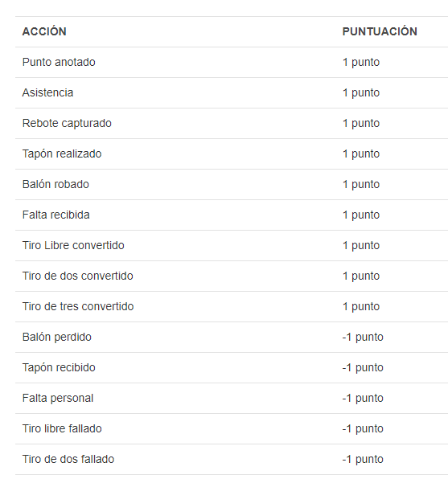Image resolution: width=448 pixels, height=479 pixels.
Task: Click Tiro de dos convertido cell
Action: pyautogui.click(x=78, y=276)
